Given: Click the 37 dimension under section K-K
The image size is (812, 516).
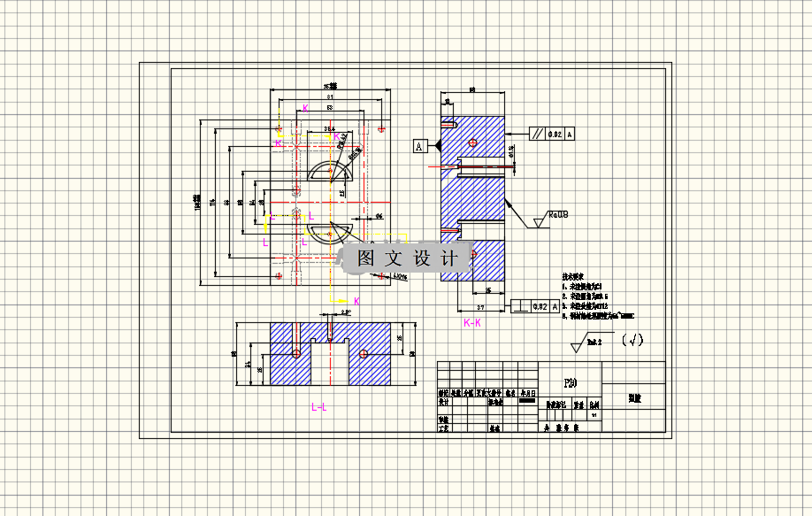Looking at the screenshot, I should [480, 307].
